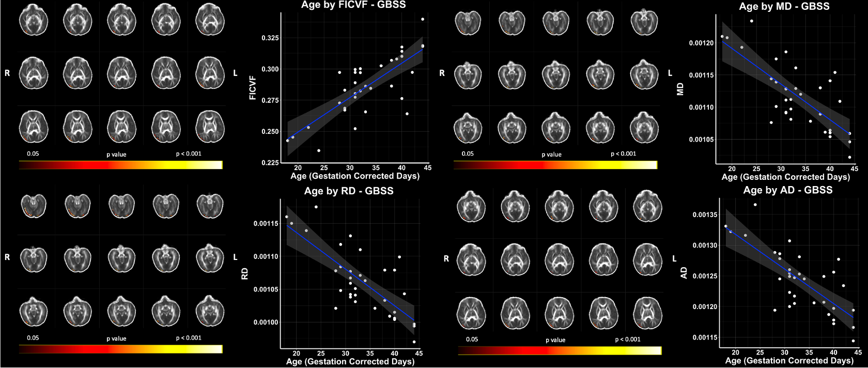Click the rotated MD y-axis label
This screenshot has height=368, width=868.
(680, 89)
